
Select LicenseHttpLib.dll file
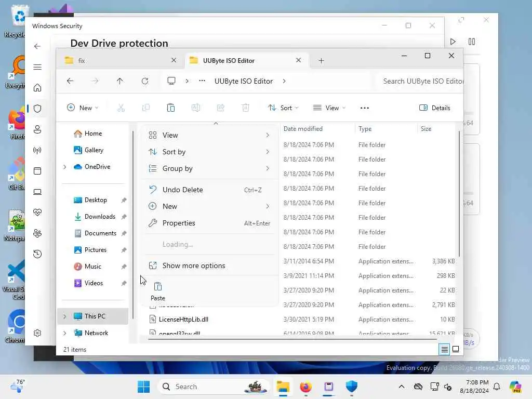point(183,320)
